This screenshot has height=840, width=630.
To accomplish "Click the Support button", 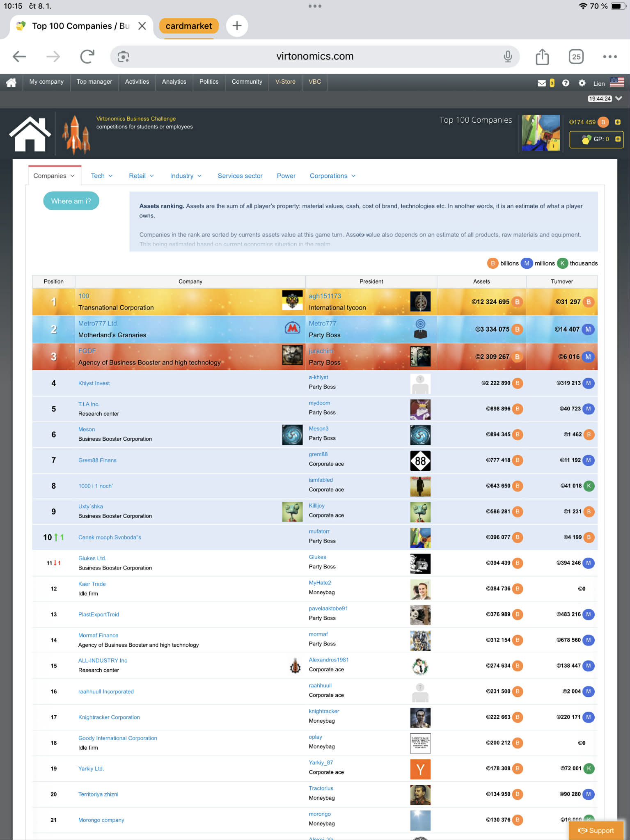I will coord(596,831).
